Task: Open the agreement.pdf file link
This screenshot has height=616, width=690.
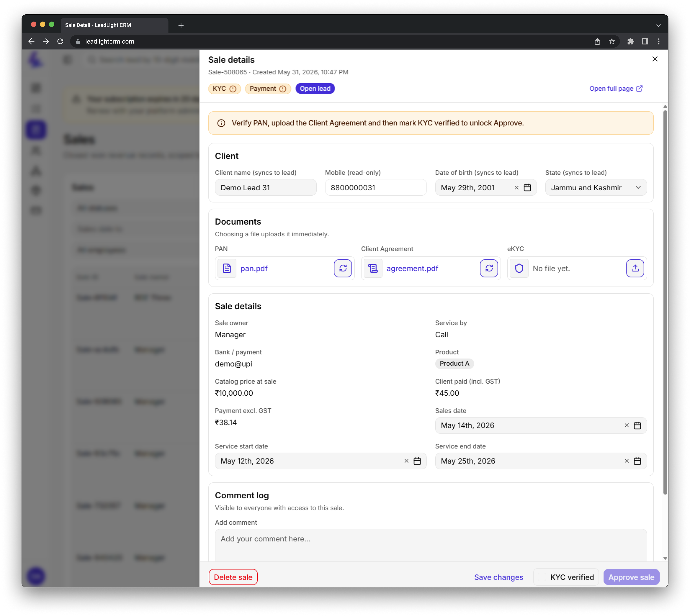Action: coord(412,268)
